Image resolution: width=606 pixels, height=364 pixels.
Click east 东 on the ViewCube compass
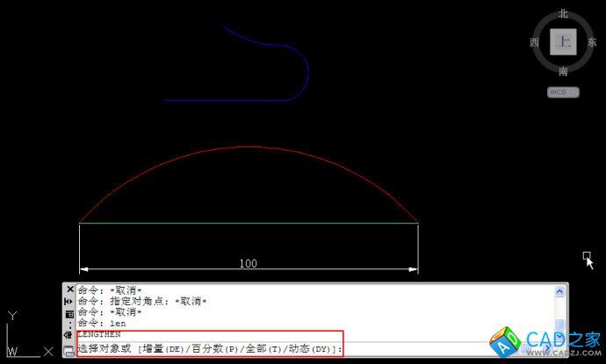(x=591, y=42)
